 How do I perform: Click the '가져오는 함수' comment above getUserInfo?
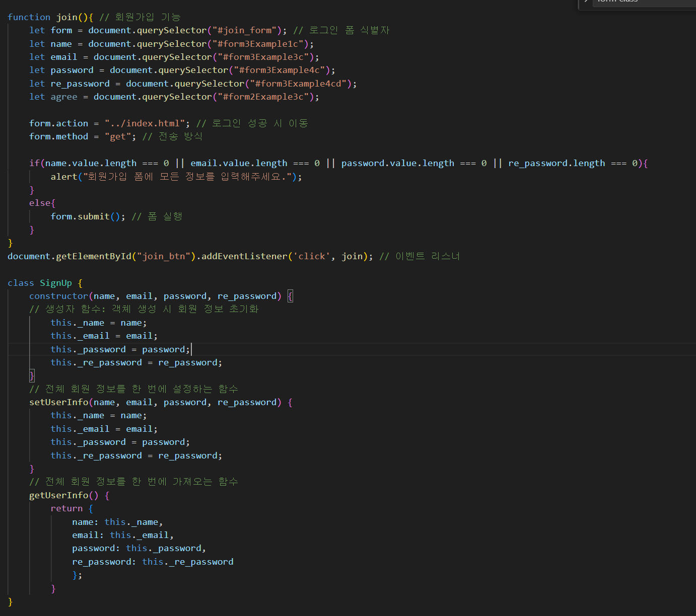(x=205, y=482)
